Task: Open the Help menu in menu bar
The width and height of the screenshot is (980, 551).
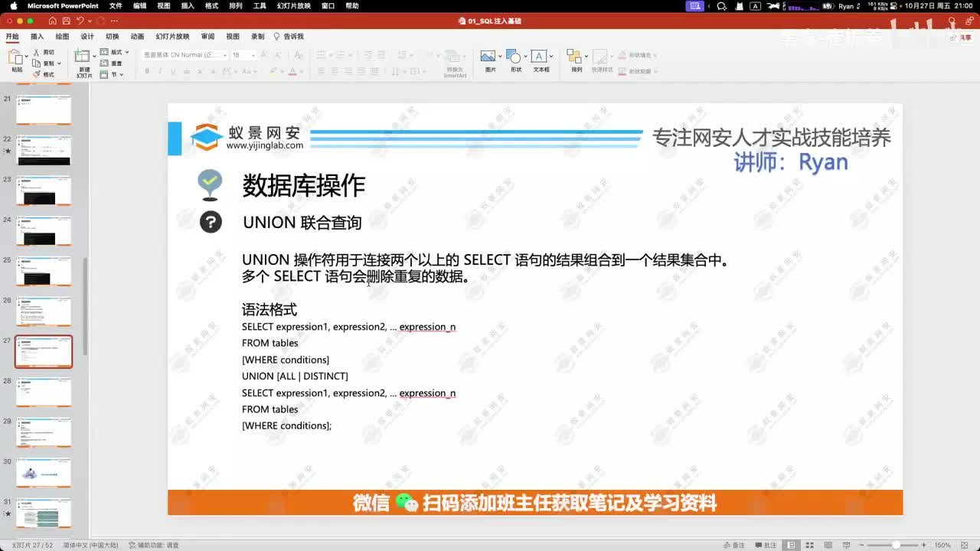Action: point(351,5)
